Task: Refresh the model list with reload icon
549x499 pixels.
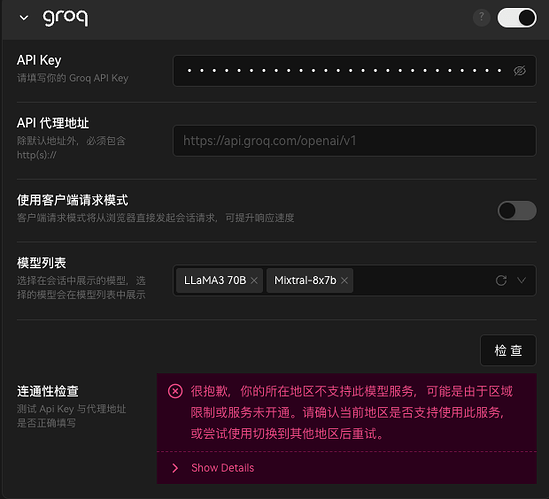Action: click(x=501, y=280)
